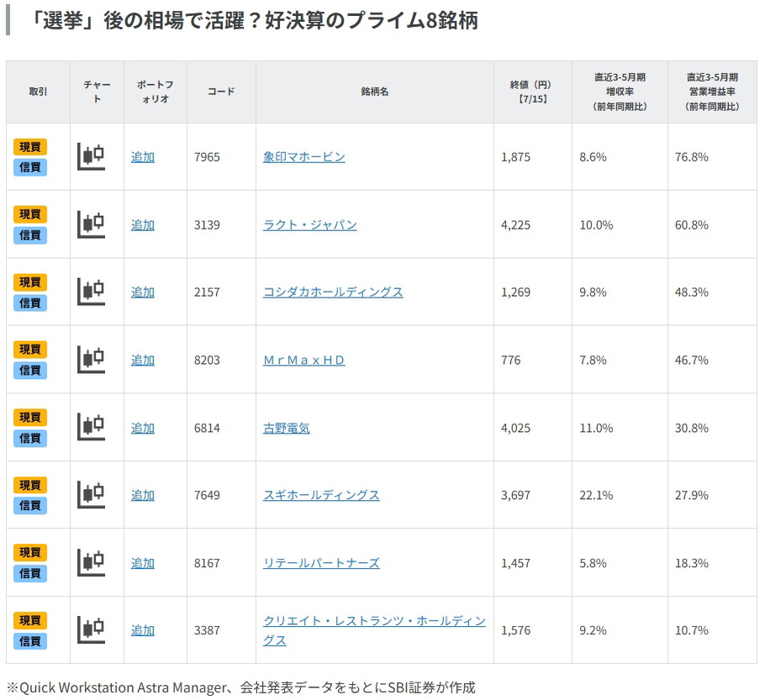765x700 pixels.
Task: Click 現買 button for MrMaxHD
Action: tap(30, 350)
